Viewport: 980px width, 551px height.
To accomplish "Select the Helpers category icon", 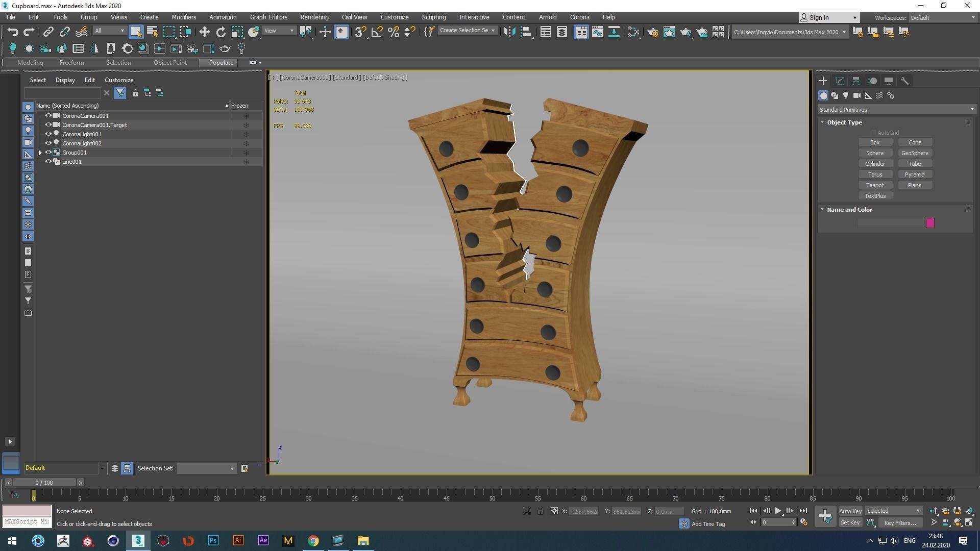I will 868,95.
